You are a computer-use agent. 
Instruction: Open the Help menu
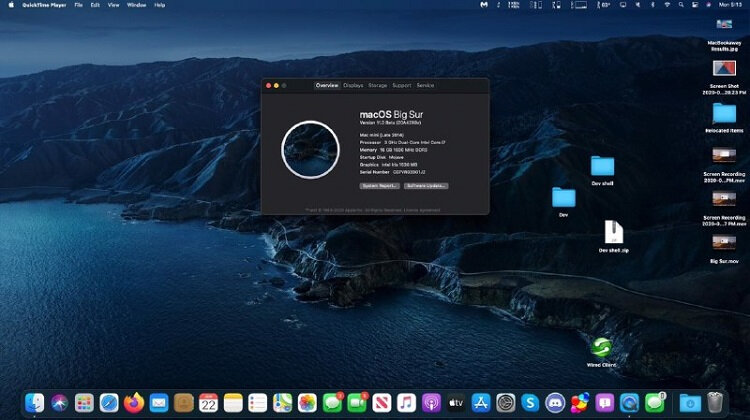click(x=160, y=5)
